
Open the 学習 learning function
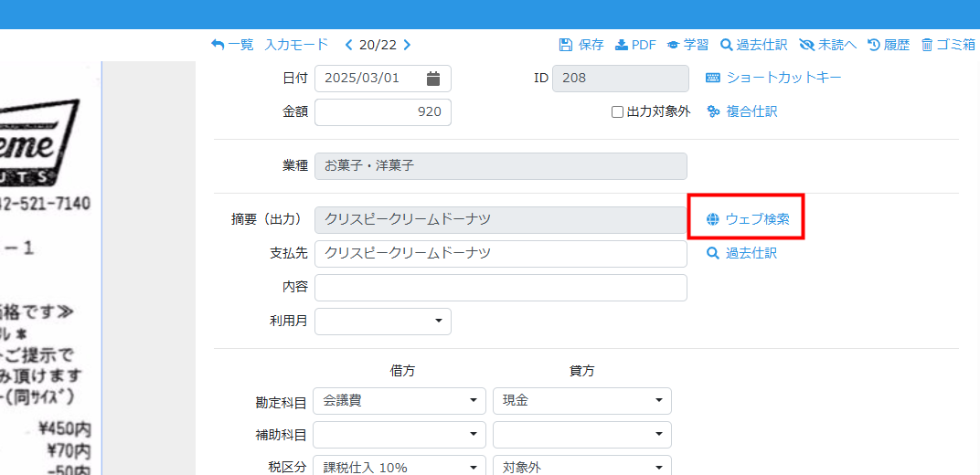673,45
